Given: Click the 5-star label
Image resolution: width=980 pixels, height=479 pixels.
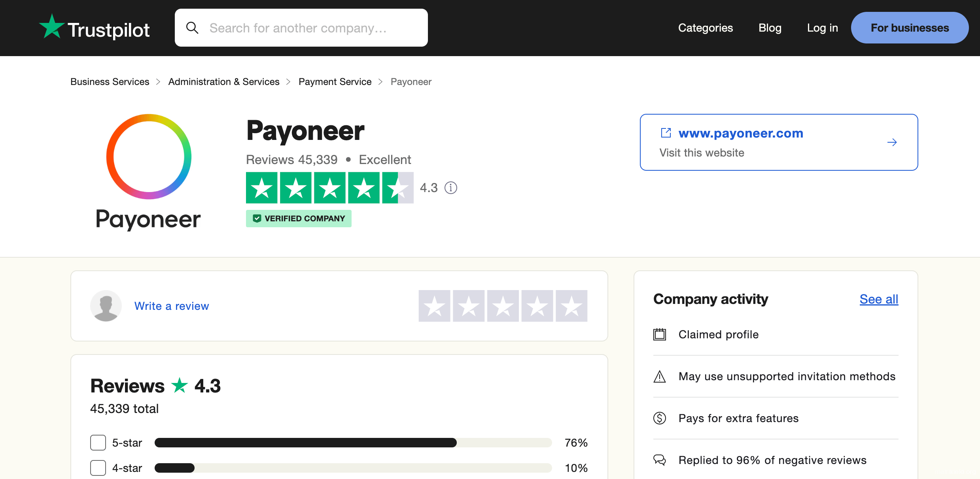Looking at the screenshot, I should tap(127, 443).
